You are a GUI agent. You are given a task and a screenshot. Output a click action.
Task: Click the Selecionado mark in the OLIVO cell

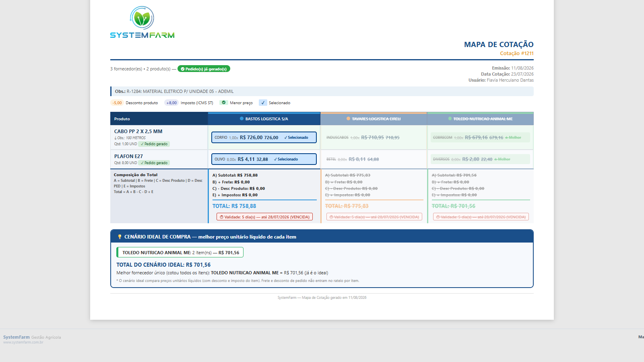286,159
